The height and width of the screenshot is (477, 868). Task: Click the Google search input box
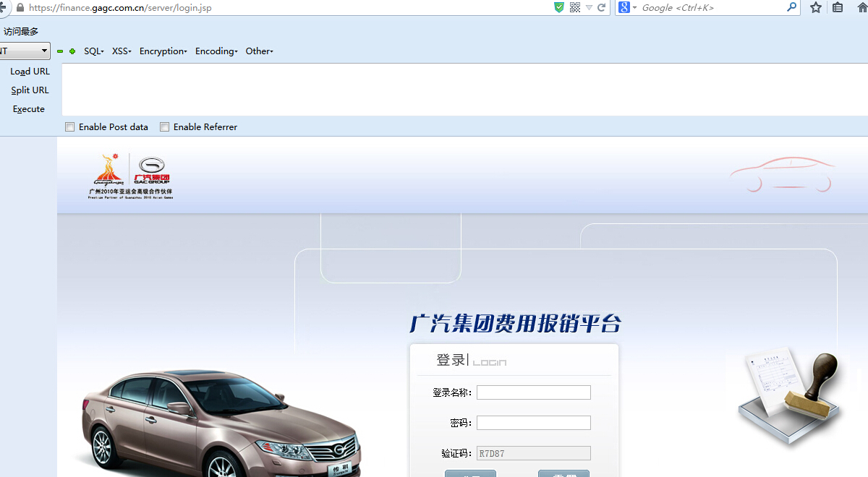click(712, 7)
